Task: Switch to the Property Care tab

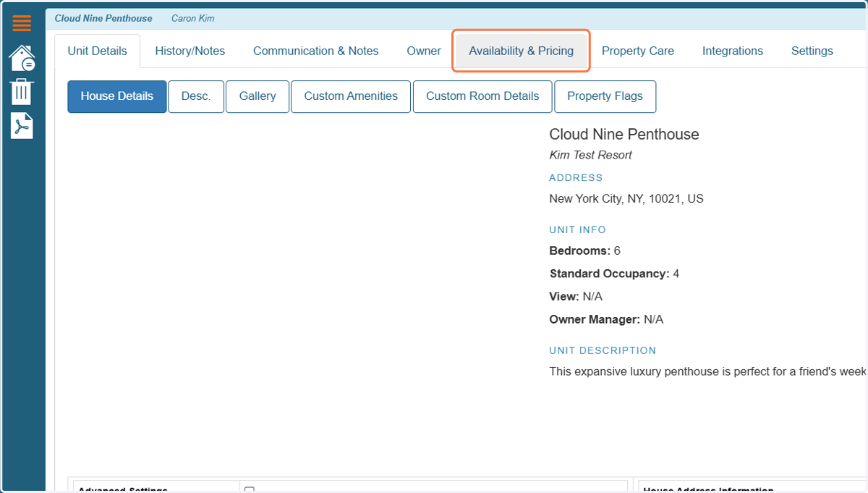Action: pos(638,51)
